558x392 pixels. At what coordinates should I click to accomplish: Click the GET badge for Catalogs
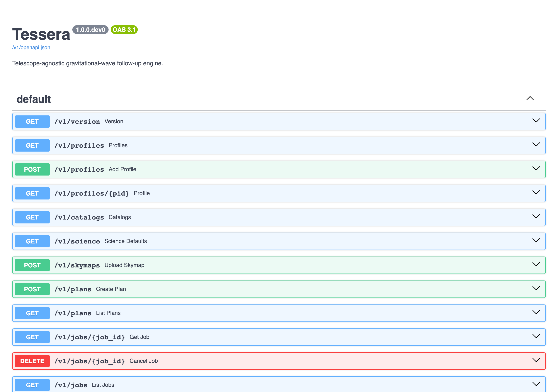point(32,217)
